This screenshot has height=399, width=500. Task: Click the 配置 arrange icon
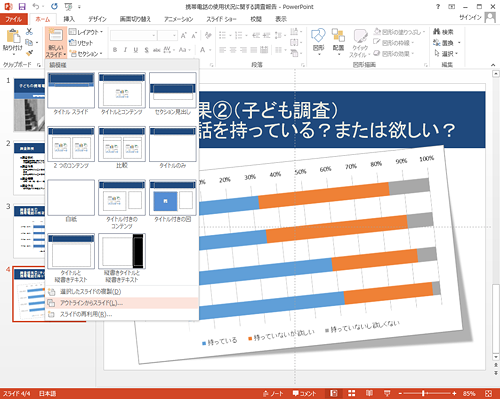pyautogui.click(x=338, y=41)
